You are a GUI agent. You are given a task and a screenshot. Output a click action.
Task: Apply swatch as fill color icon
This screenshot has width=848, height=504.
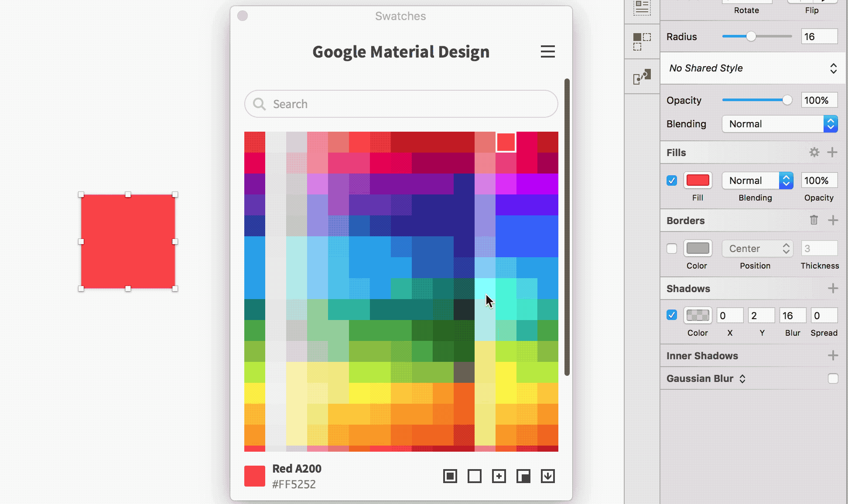coord(450,476)
